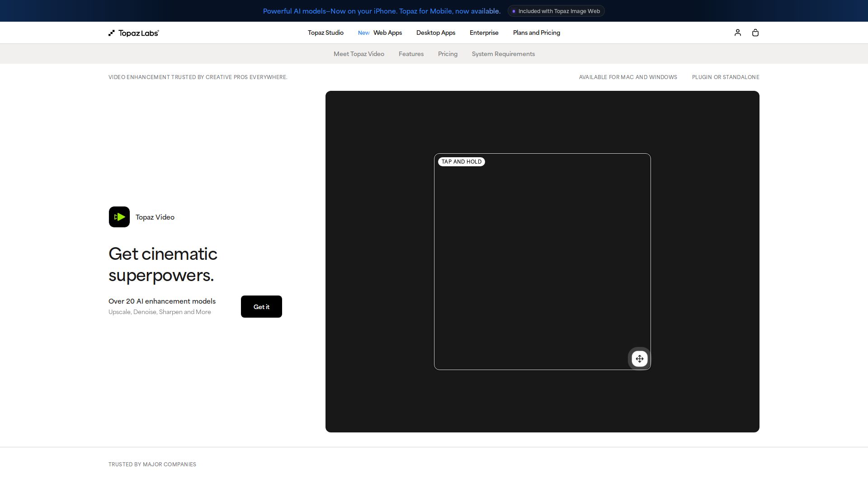868x488 pixels.
Task: Jump to the Features section
Action: click(x=411, y=54)
